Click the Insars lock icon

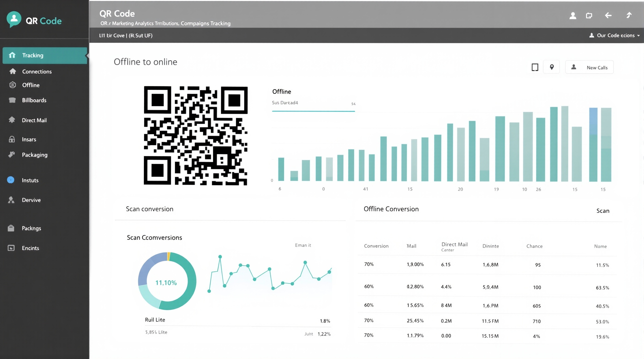(x=12, y=139)
